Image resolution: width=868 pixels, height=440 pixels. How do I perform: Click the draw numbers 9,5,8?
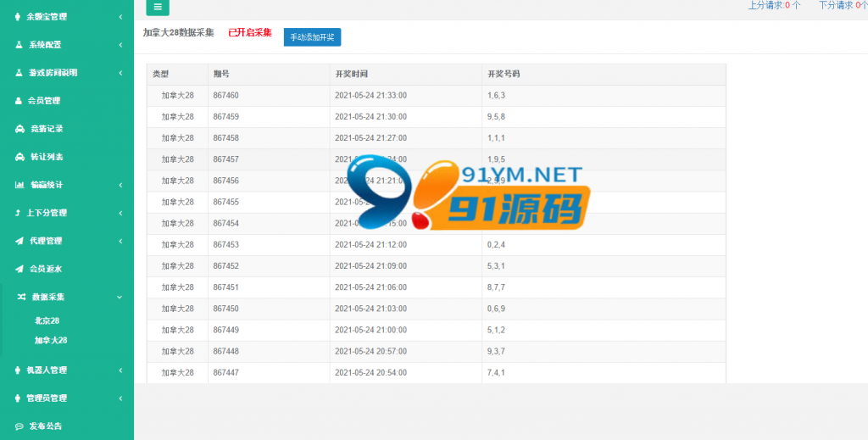pos(496,117)
